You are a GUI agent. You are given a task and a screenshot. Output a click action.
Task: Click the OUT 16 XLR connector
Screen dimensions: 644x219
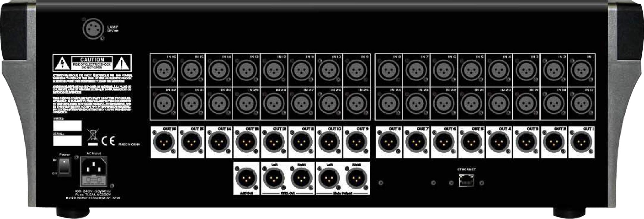pos(164,142)
